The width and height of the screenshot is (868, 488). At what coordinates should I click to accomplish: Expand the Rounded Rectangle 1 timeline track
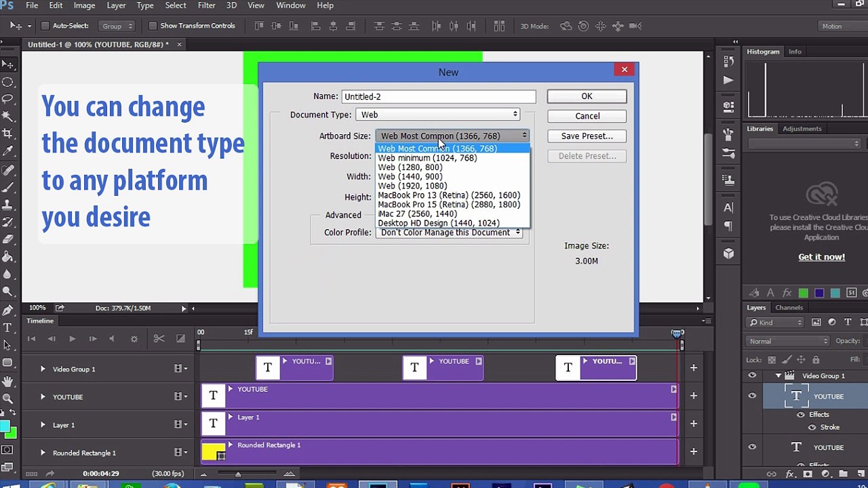[43, 453]
